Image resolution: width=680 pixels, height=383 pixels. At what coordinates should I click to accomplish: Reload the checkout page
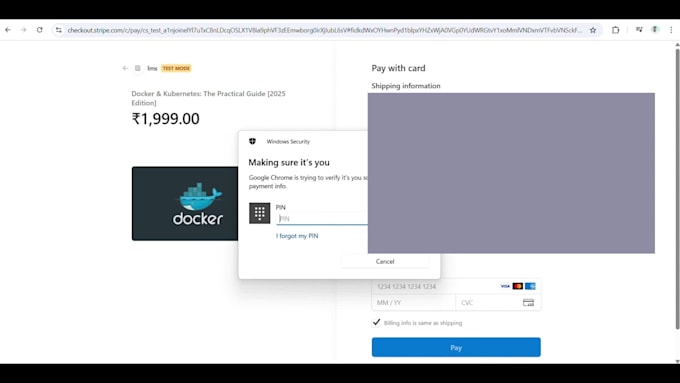tap(39, 30)
